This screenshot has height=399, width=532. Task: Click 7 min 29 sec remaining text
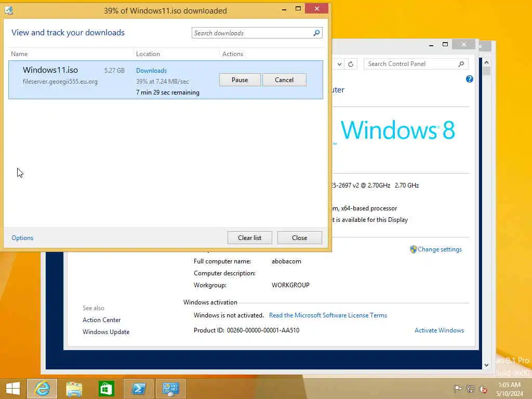point(168,92)
